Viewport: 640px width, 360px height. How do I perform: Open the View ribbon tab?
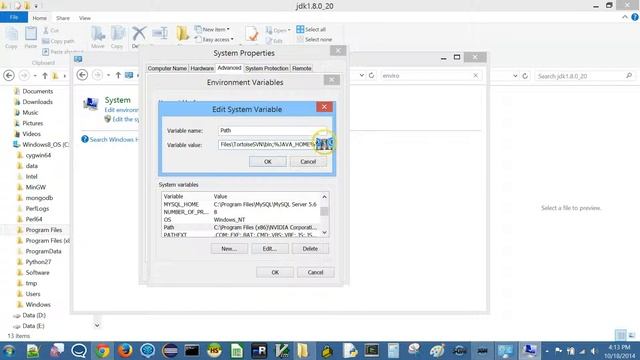point(85,18)
